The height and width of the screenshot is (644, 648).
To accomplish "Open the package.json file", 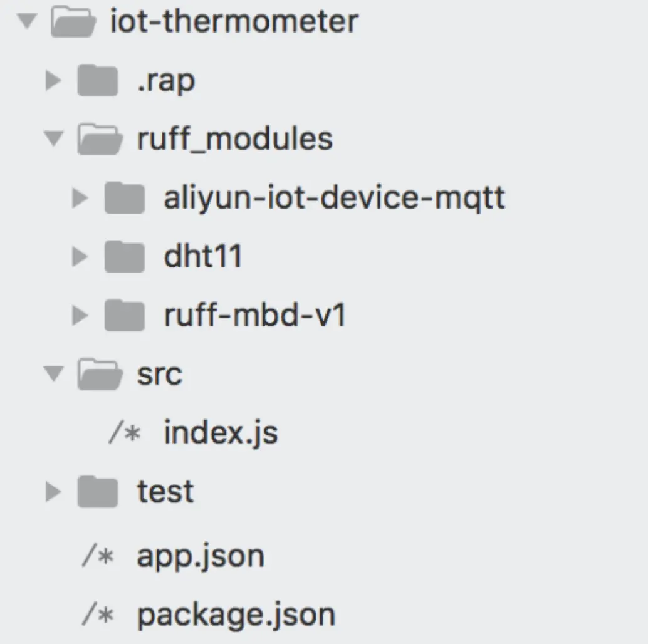I will [236, 615].
